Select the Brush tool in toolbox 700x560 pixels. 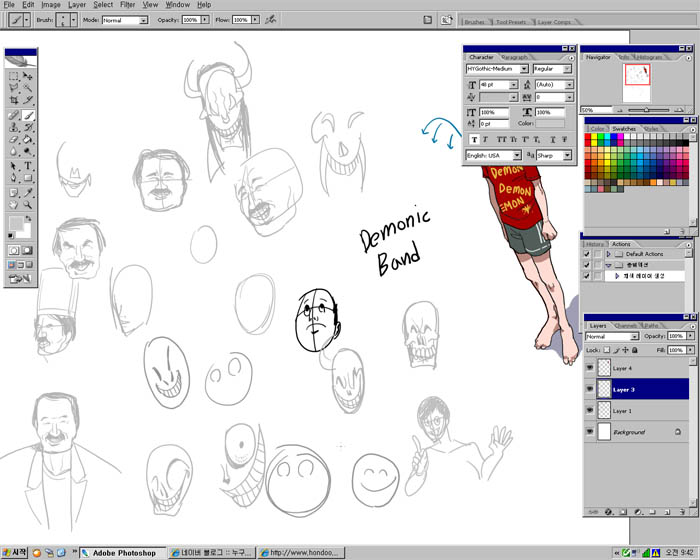tap(28, 115)
